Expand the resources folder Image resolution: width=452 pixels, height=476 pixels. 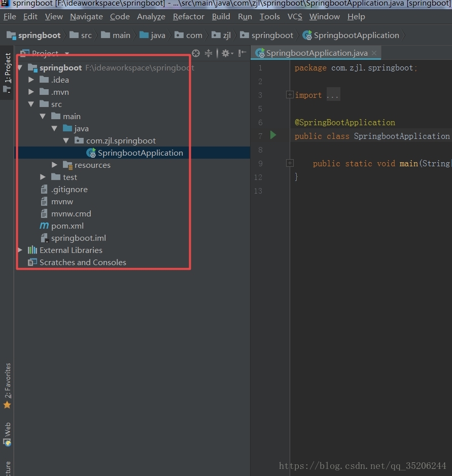pos(54,165)
